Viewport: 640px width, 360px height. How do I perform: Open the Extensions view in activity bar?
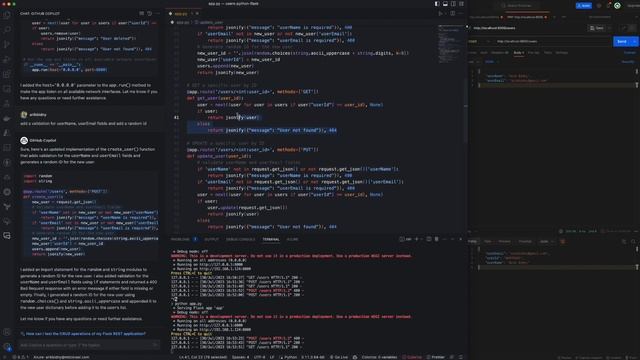(7, 74)
